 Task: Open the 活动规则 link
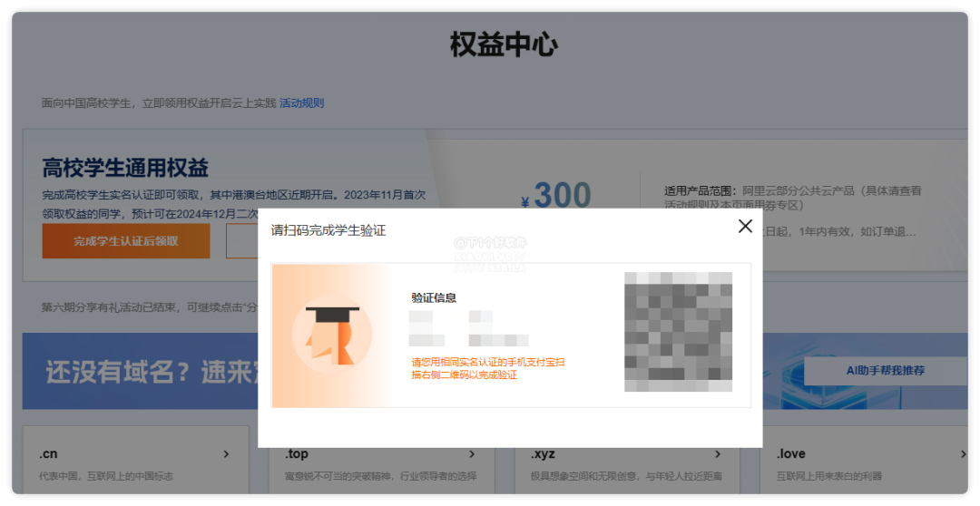coord(301,103)
